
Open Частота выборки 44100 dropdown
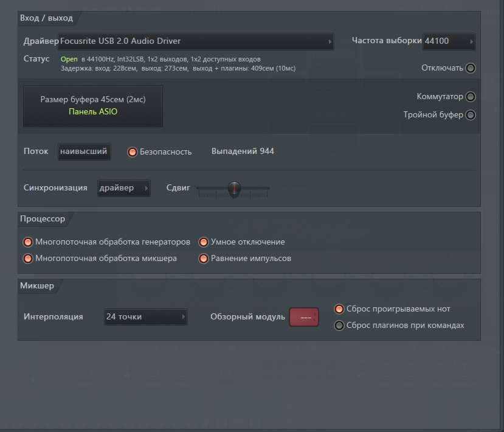point(449,41)
